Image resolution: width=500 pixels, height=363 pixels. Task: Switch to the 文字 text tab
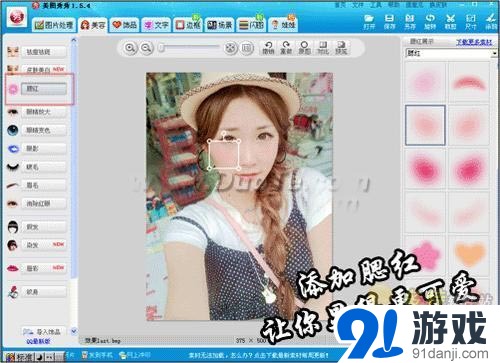click(156, 25)
